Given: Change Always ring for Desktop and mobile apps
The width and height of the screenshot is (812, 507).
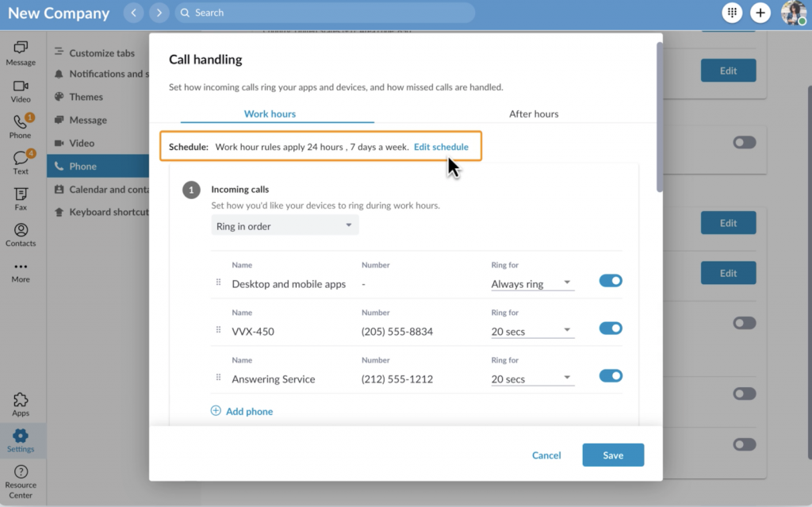Looking at the screenshot, I should [x=532, y=282].
